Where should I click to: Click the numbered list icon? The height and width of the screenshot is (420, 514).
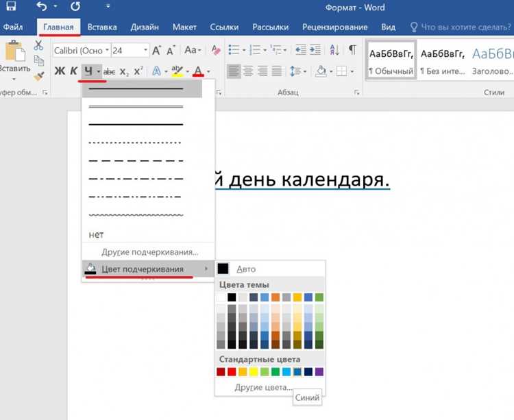(x=255, y=50)
